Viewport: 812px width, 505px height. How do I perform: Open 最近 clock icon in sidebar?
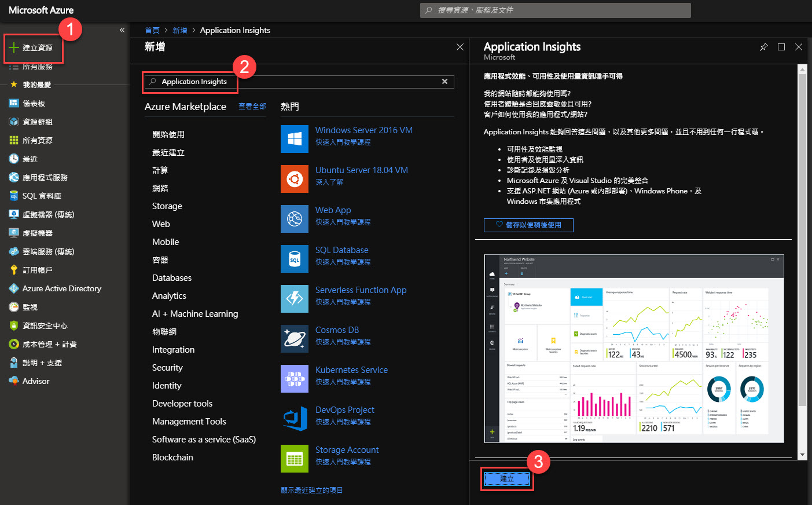pyautogui.click(x=14, y=159)
